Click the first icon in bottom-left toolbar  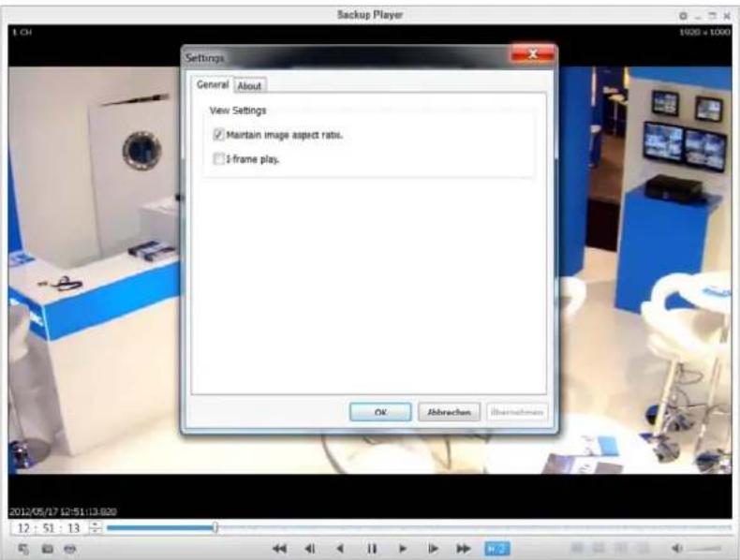[23, 549]
